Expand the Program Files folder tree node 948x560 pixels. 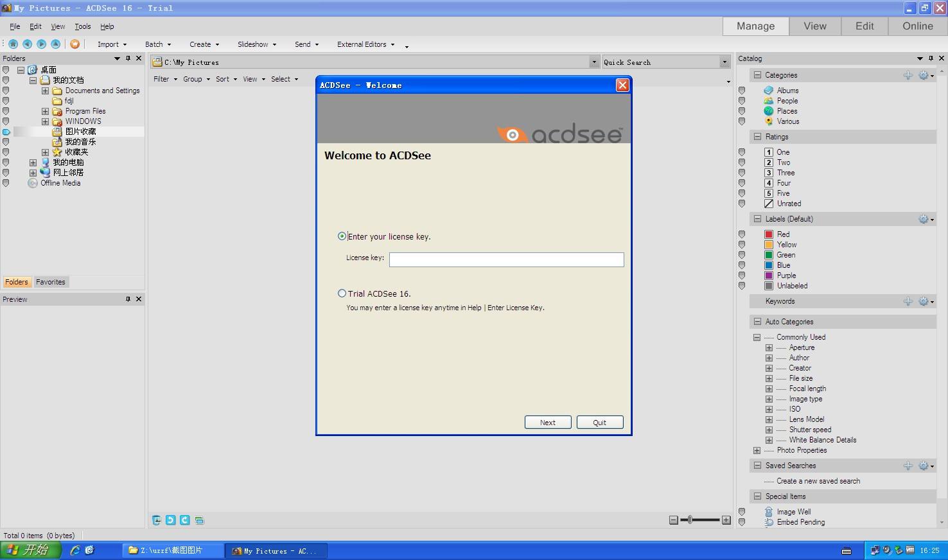point(45,111)
